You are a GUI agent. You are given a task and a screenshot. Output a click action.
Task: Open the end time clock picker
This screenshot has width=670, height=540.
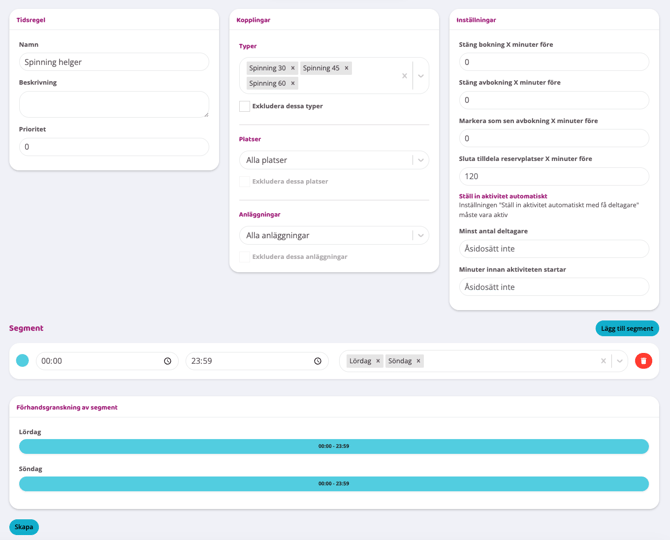click(x=318, y=361)
